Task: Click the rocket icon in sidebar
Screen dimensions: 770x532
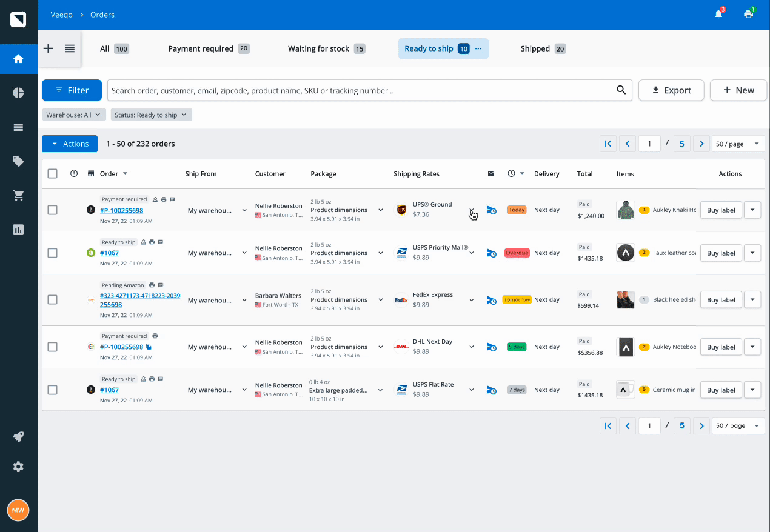Action: coord(18,437)
